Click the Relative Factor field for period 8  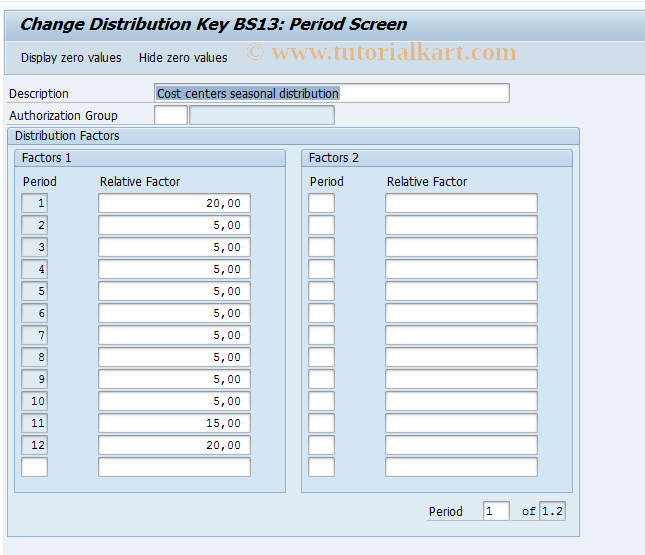[174, 357]
